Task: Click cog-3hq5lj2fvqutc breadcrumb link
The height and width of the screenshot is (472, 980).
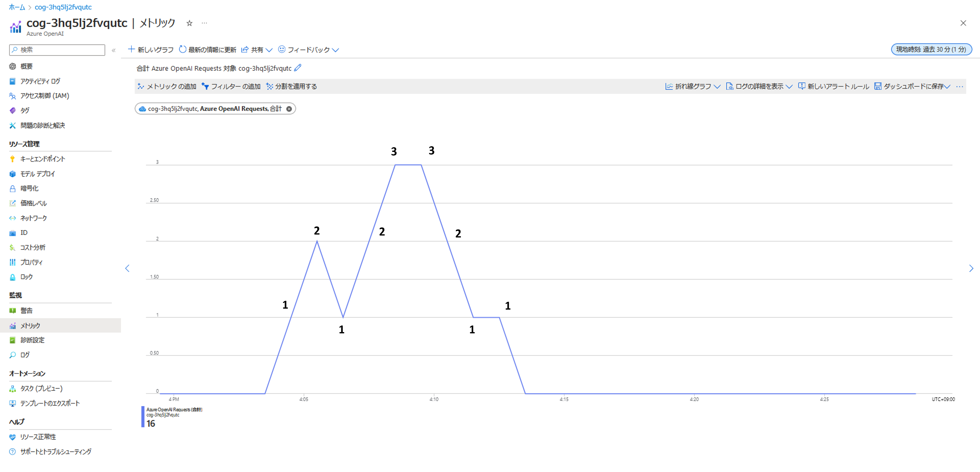Action: (x=63, y=7)
